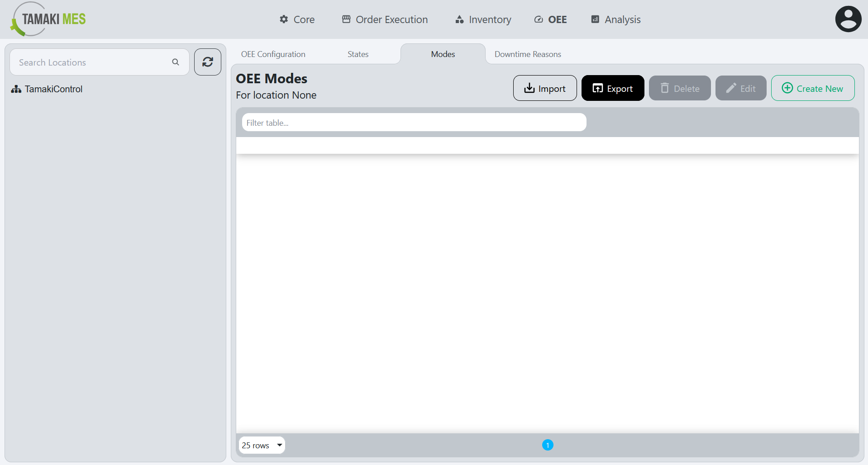Click the search magnifier in Search Locations
The width and height of the screenshot is (868, 465).
point(175,62)
